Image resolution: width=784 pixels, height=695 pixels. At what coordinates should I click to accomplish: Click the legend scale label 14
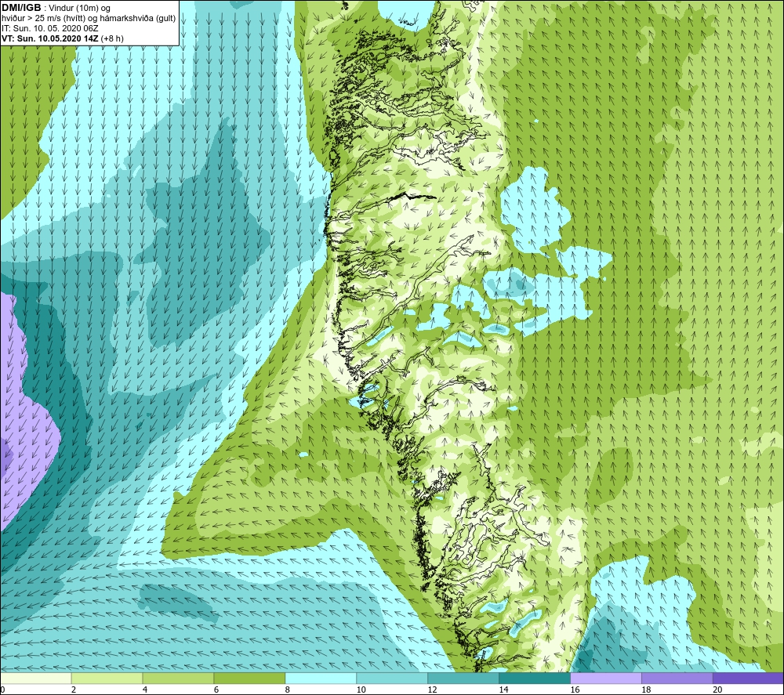503,690
